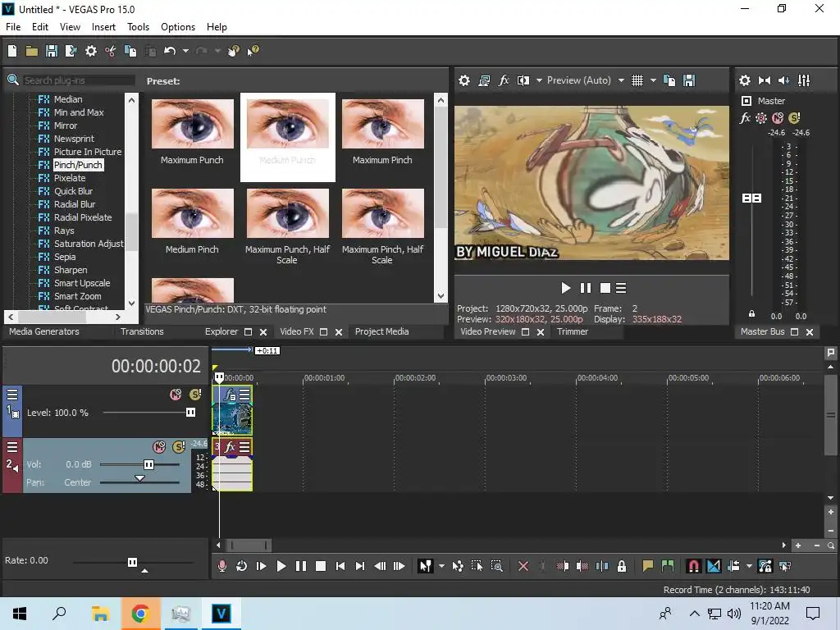Open Master FX button
Viewport: 840px width, 630px height.
tap(745, 118)
